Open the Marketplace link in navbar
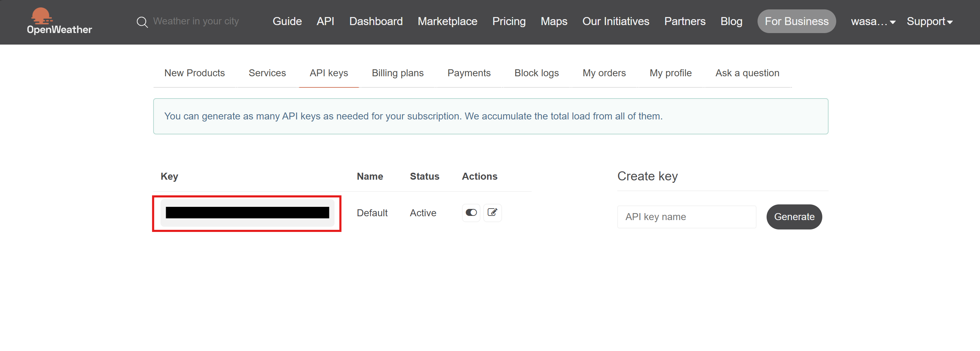The width and height of the screenshot is (980, 351). [x=447, y=21]
